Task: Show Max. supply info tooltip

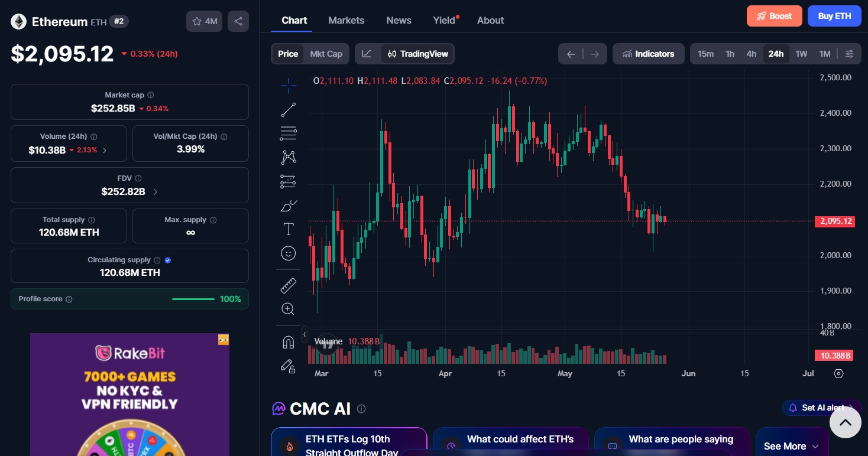Action: click(213, 220)
